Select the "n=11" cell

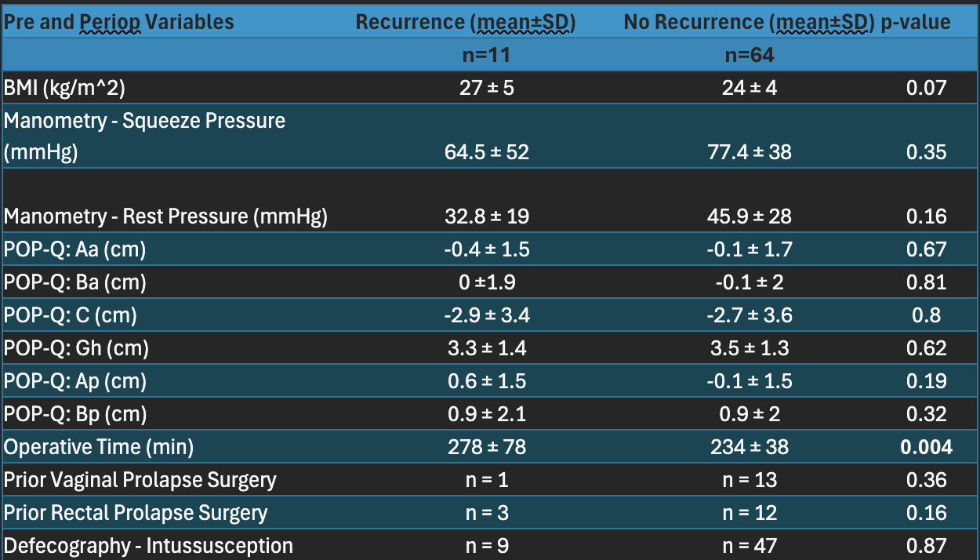(x=487, y=55)
